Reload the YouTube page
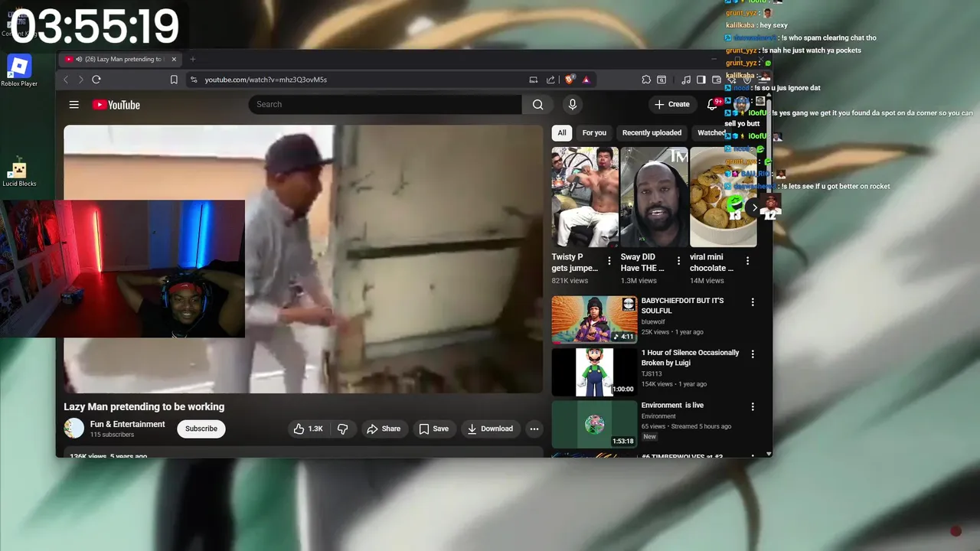 coord(96,80)
